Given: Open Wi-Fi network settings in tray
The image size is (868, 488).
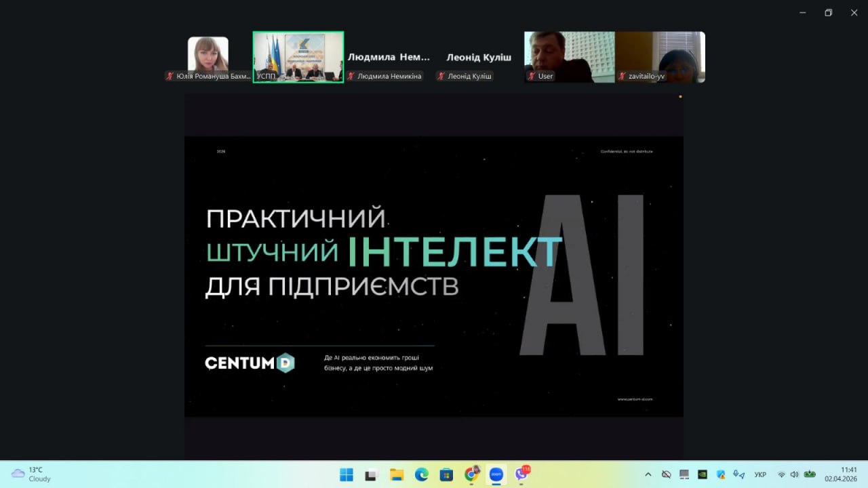Looking at the screenshot, I should click(781, 474).
